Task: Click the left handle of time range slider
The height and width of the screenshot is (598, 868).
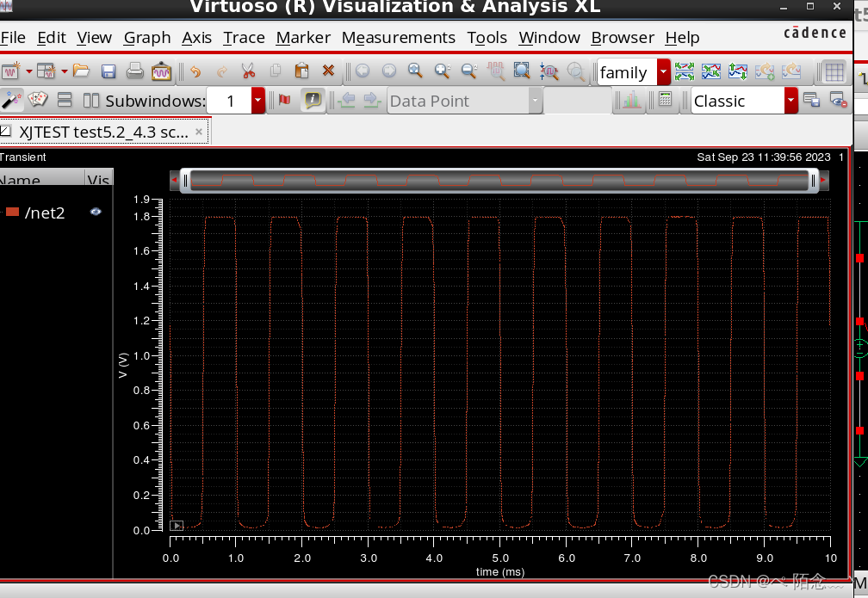Action: [x=185, y=181]
